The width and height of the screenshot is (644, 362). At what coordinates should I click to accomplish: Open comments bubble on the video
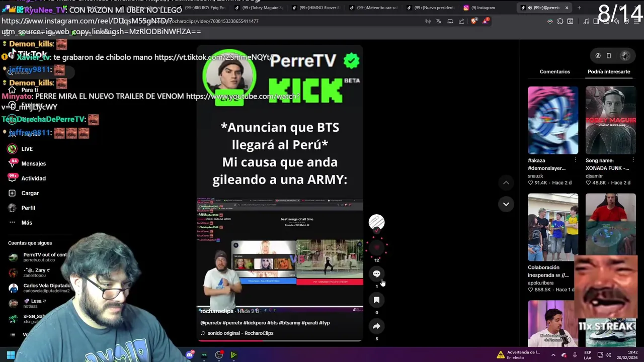click(376, 274)
